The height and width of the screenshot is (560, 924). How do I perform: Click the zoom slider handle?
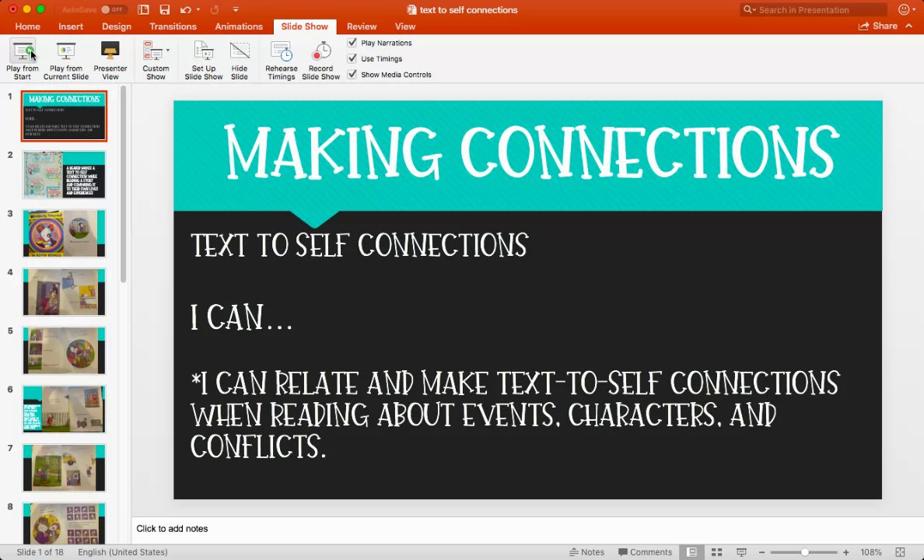tap(804, 552)
